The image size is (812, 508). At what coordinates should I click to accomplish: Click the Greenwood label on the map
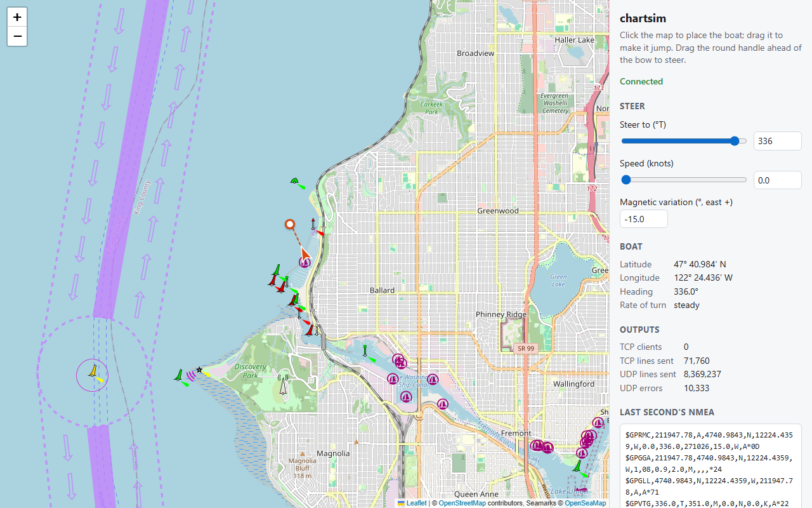[x=498, y=211]
